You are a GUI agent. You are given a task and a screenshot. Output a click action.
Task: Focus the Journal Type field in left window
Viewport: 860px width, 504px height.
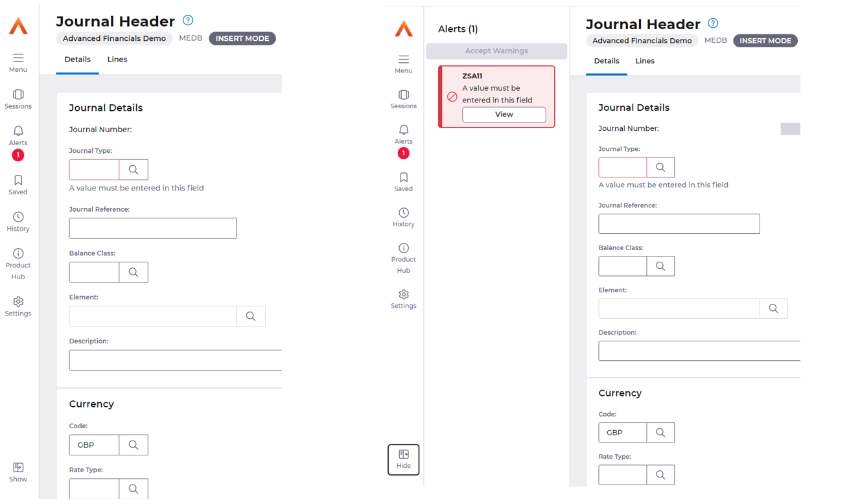95,170
